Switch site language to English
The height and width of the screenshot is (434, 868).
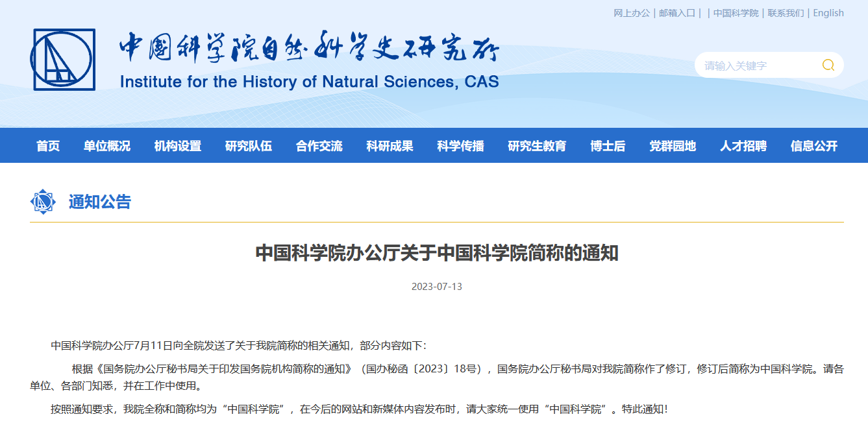[x=828, y=13]
